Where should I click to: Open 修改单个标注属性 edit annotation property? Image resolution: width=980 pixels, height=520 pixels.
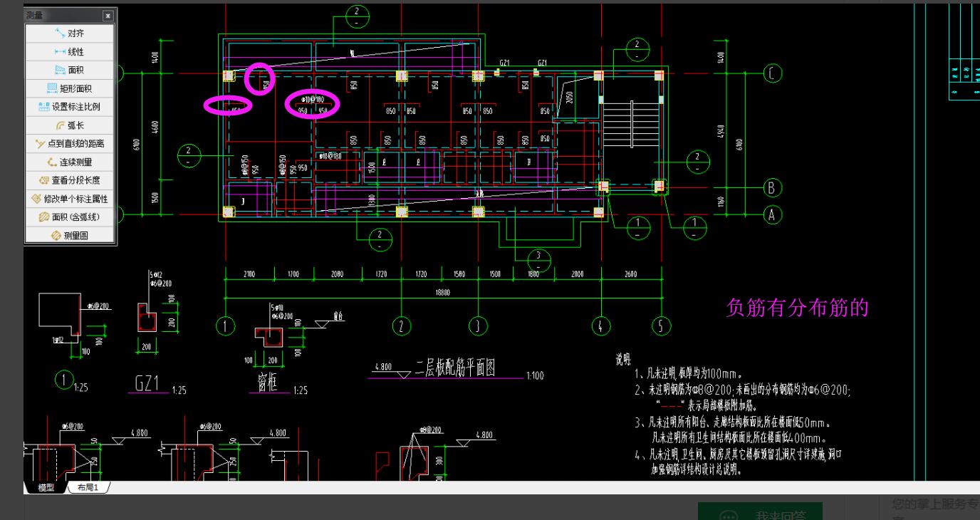pos(71,199)
